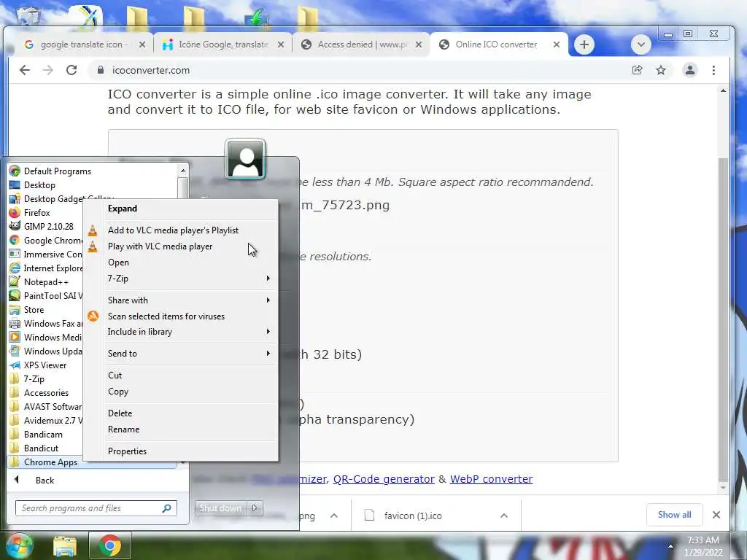
Task: Click the Chrome back arrow
Action: [24, 71]
